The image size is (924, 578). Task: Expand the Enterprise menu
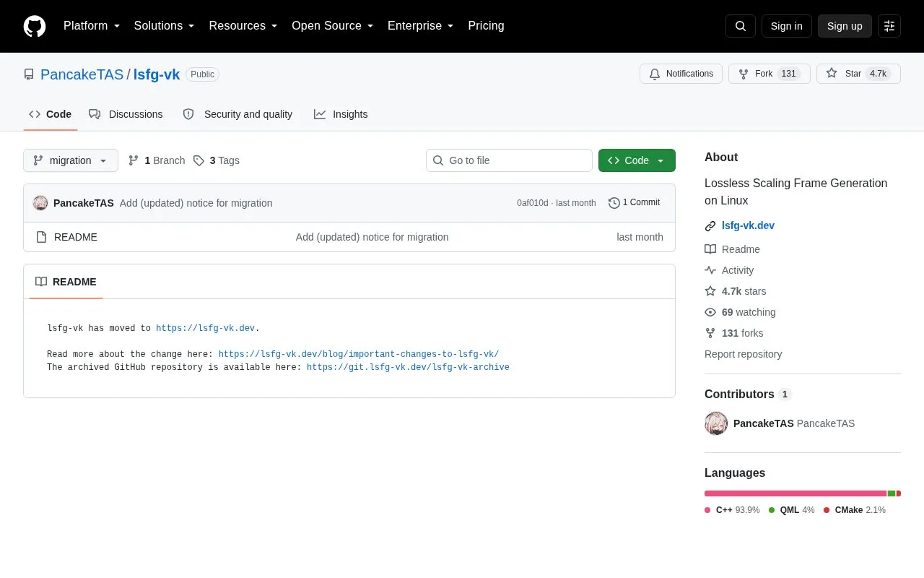coord(421,26)
